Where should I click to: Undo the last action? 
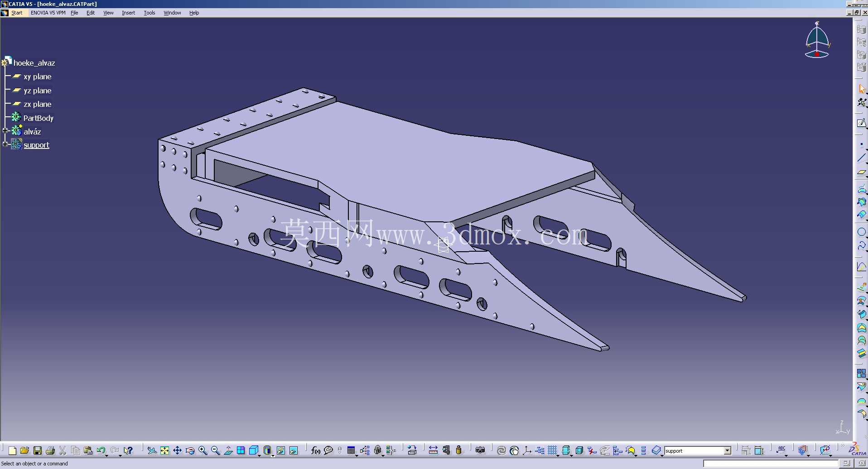click(101, 450)
